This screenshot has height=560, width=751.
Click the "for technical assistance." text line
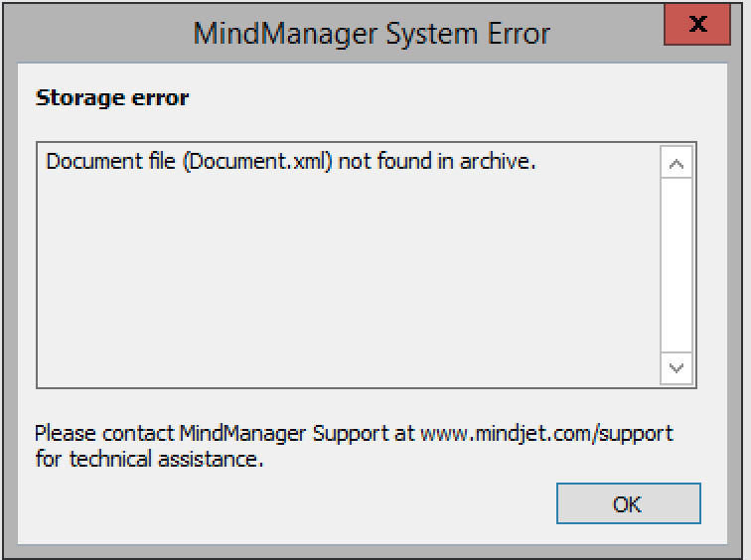pyautogui.click(x=149, y=460)
